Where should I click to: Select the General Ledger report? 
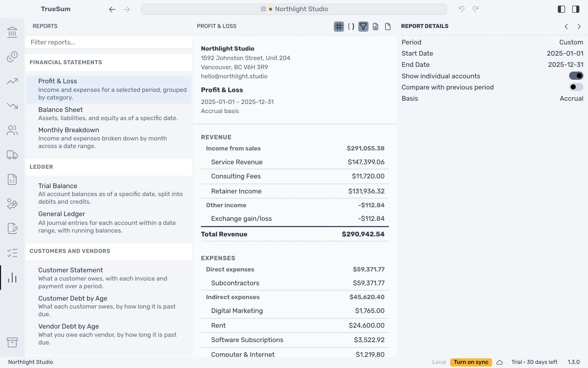[x=108, y=222]
